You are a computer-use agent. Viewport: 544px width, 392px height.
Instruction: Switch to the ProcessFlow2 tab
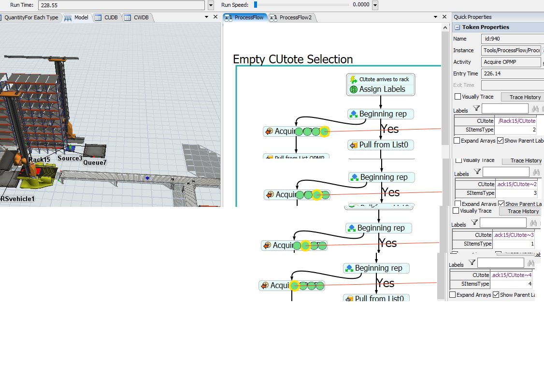coord(291,17)
